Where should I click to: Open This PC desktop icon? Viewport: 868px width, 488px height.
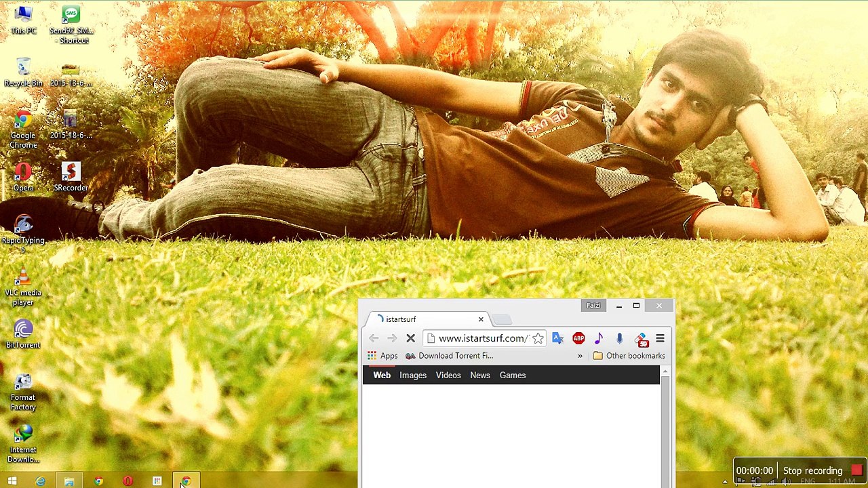[x=23, y=20]
